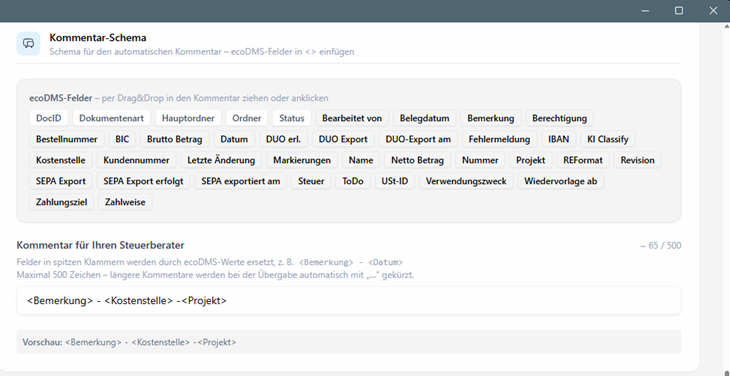This screenshot has width=730, height=376.
Task: Click the Kostenstelle field chip
Action: pyautogui.click(x=61, y=160)
